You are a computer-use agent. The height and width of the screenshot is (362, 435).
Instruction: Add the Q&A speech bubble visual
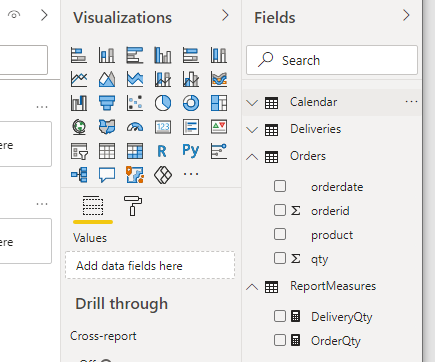pyautogui.click(x=107, y=175)
